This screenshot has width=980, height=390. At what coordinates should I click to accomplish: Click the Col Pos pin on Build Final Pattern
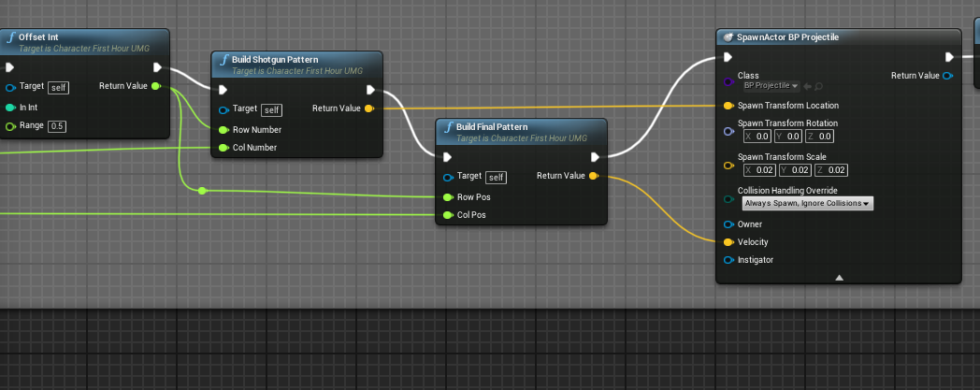448,215
